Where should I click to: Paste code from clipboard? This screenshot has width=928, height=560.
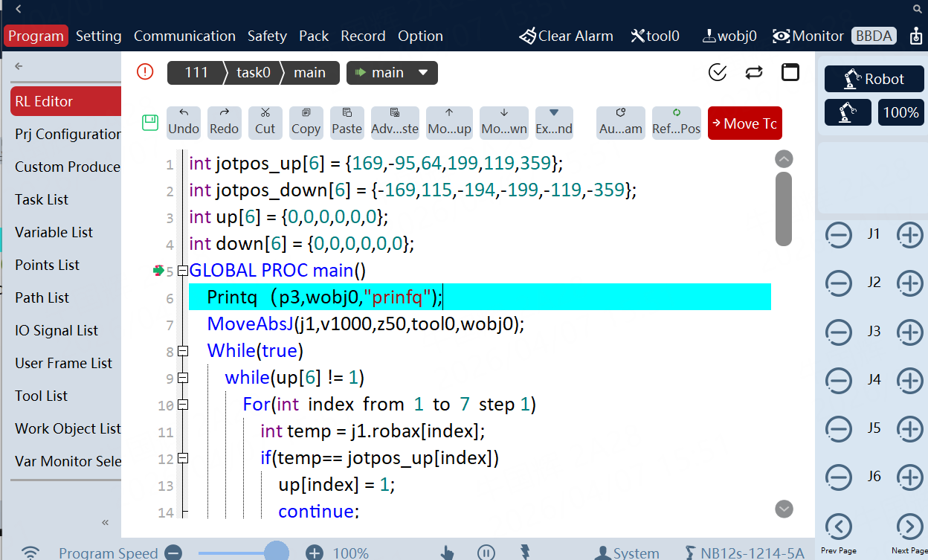[347, 122]
